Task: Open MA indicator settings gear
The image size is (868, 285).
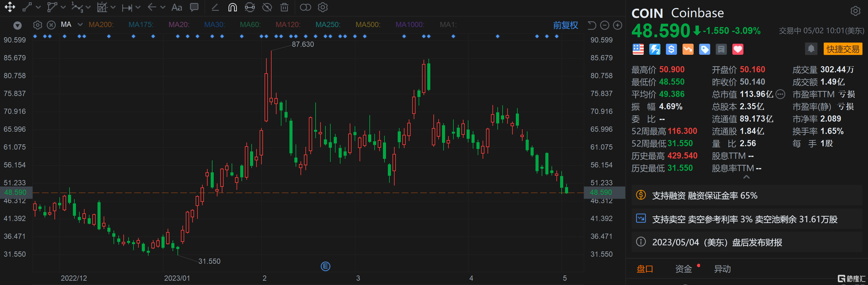Action: coord(38,25)
